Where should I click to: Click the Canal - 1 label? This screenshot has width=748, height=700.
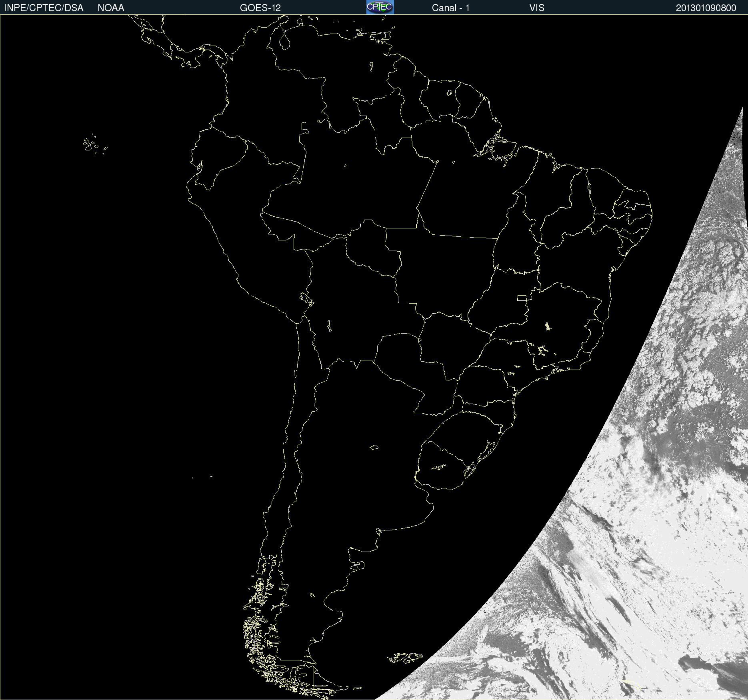pyautogui.click(x=450, y=8)
